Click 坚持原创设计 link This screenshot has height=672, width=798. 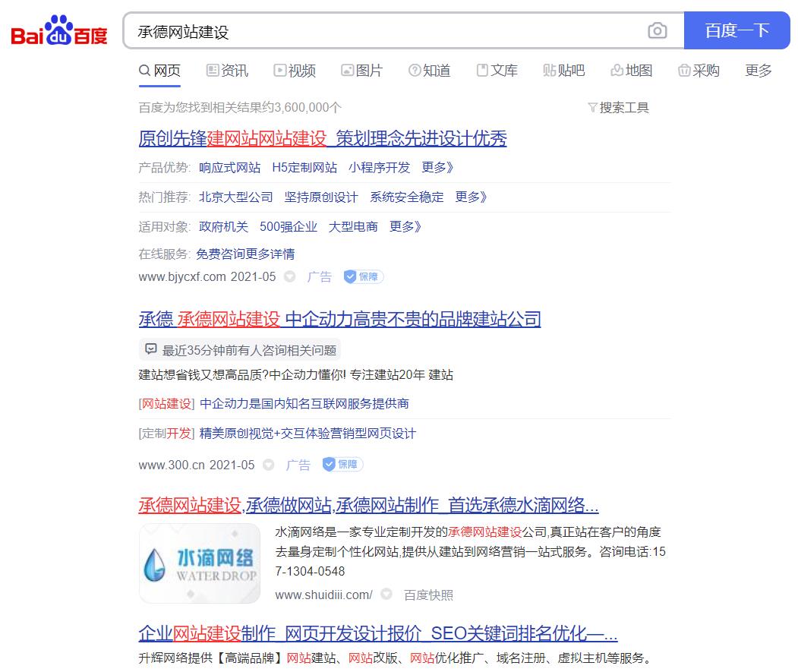pyautogui.click(x=321, y=197)
